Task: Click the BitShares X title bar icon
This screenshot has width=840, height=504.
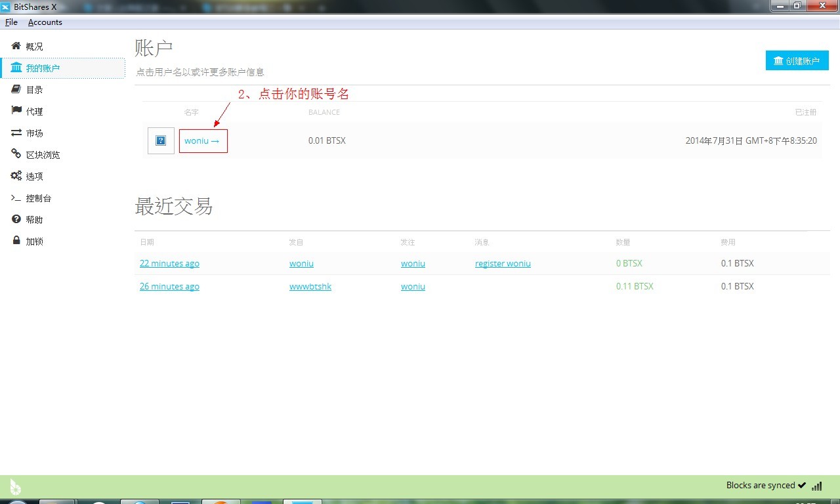Action: tap(6, 7)
